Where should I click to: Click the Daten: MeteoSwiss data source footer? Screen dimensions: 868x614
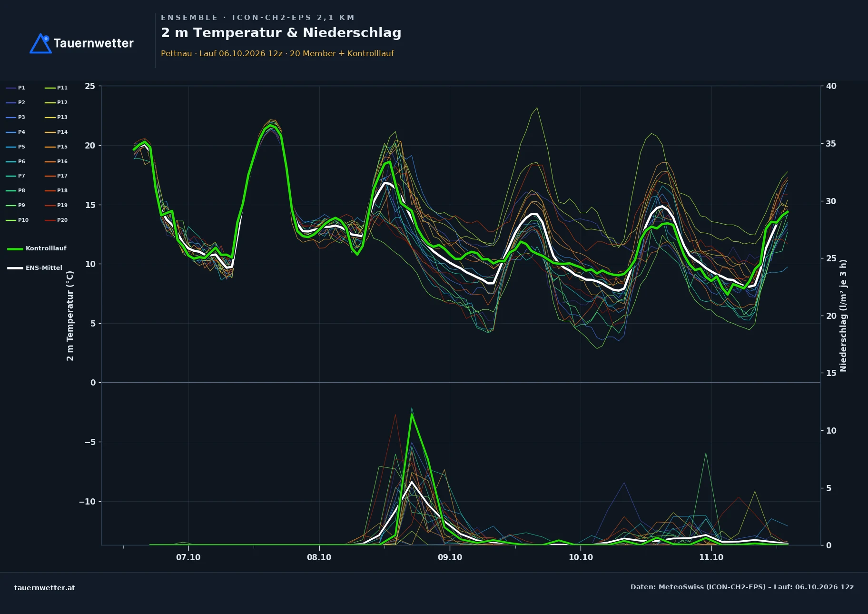742,587
